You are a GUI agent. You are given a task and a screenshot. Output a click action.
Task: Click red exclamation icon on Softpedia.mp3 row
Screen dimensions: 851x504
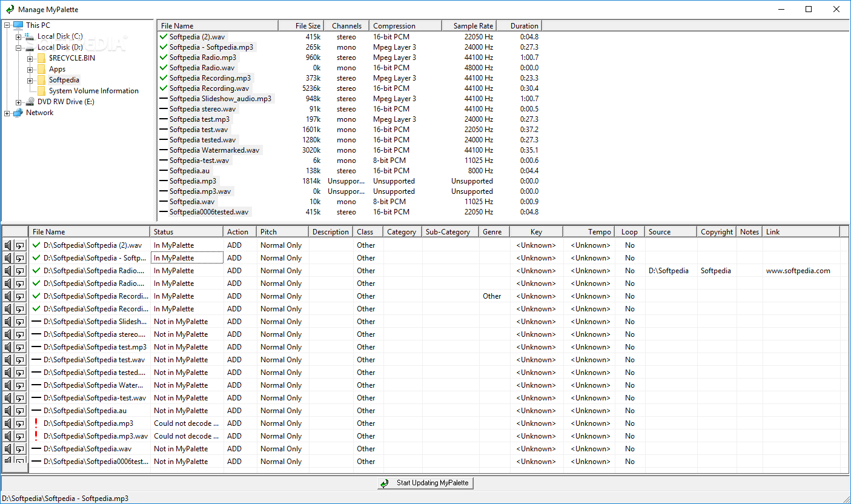pos(36,423)
